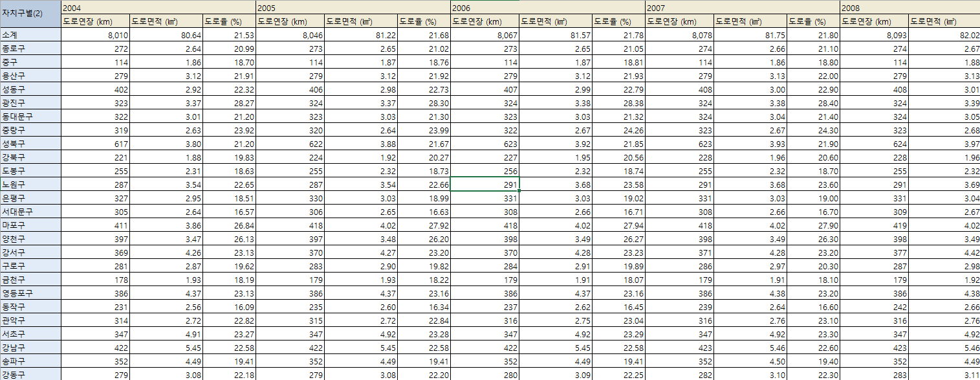The image size is (980, 380).
Task: Select 소계 cell with value 82.02
Action: 944,35
